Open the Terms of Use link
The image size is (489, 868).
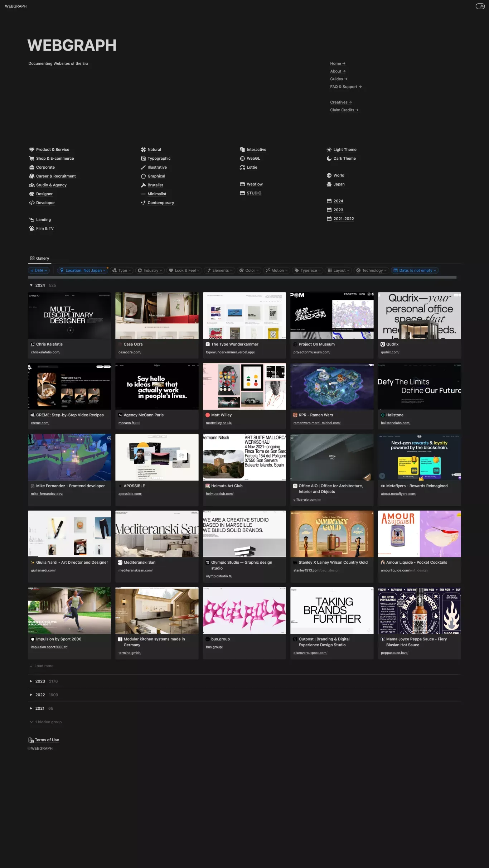(x=47, y=740)
